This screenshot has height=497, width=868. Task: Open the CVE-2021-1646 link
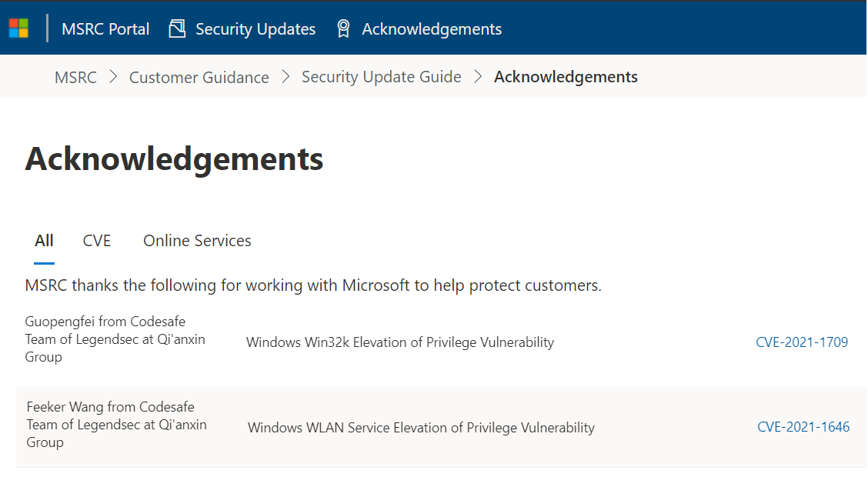pos(803,427)
